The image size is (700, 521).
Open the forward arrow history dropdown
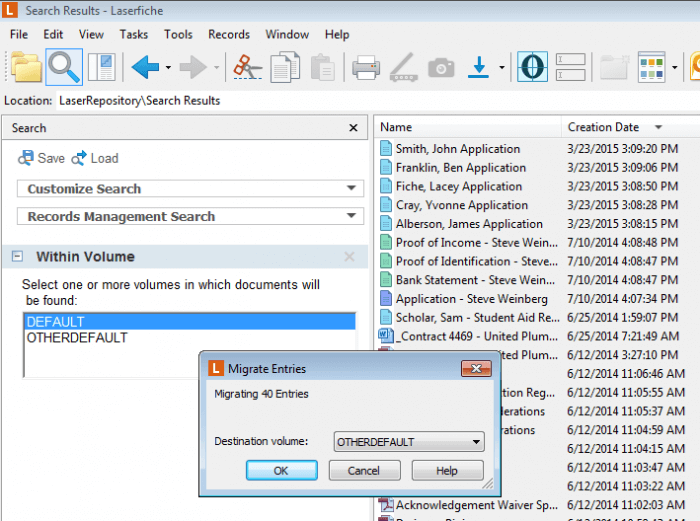point(217,67)
